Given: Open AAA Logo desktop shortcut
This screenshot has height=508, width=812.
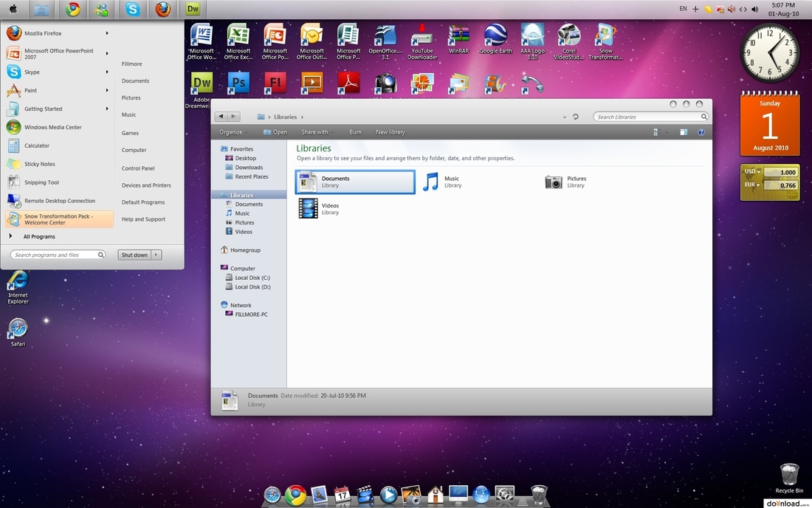Looking at the screenshot, I should coord(532,41).
